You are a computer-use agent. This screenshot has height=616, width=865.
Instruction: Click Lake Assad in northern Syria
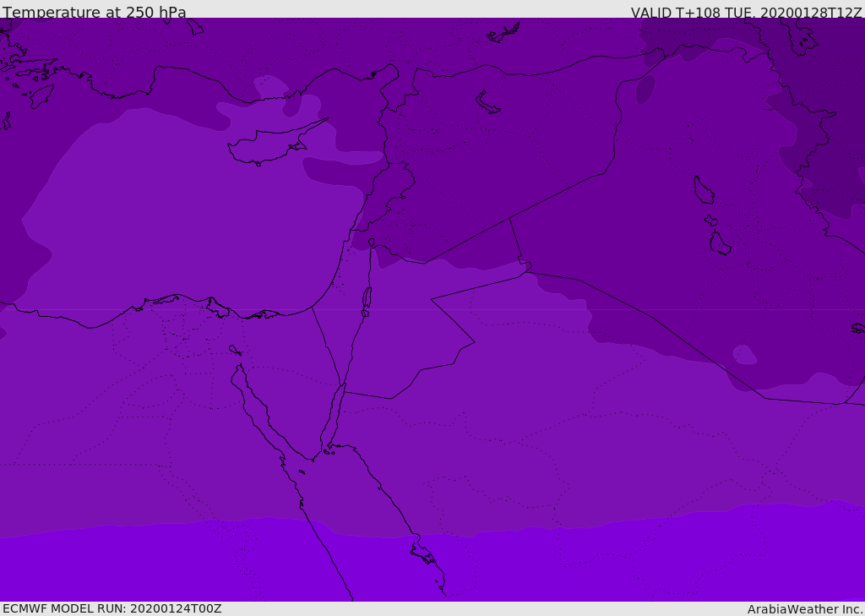[488, 102]
